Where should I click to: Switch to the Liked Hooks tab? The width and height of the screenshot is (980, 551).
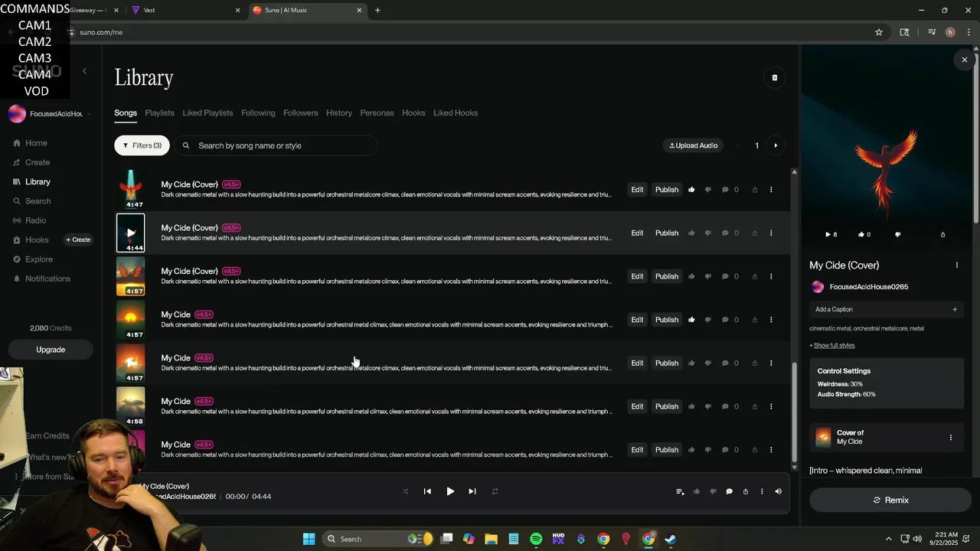click(456, 113)
